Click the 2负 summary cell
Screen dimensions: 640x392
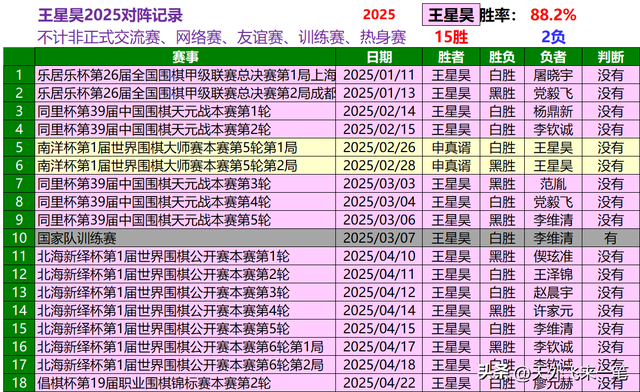[x=553, y=37]
